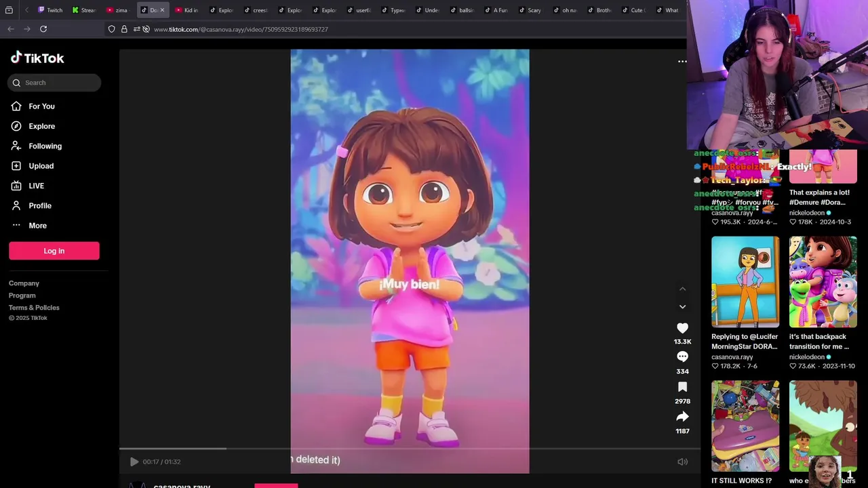Switch to the zima tab
This screenshot has width=868, height=488.
pos(118,10)
